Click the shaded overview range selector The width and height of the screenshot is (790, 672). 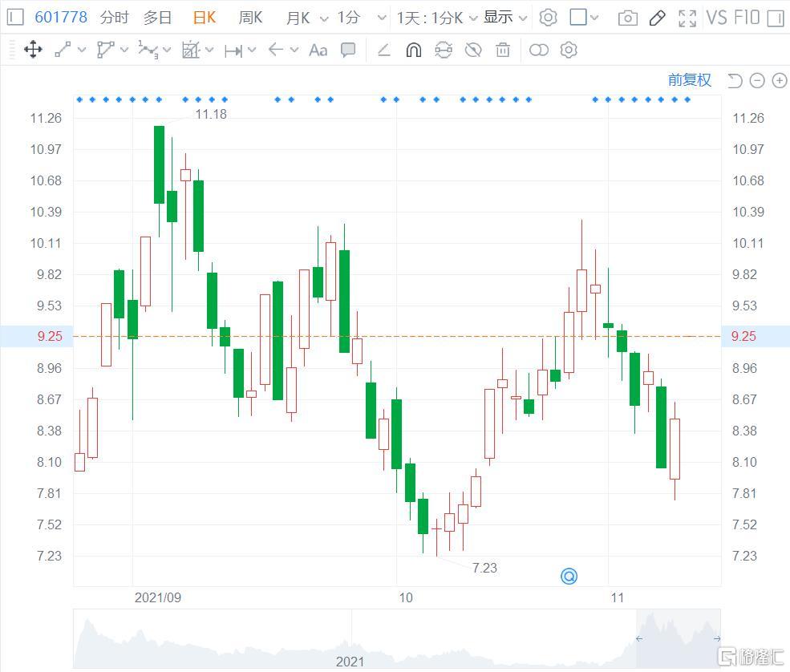679,639
